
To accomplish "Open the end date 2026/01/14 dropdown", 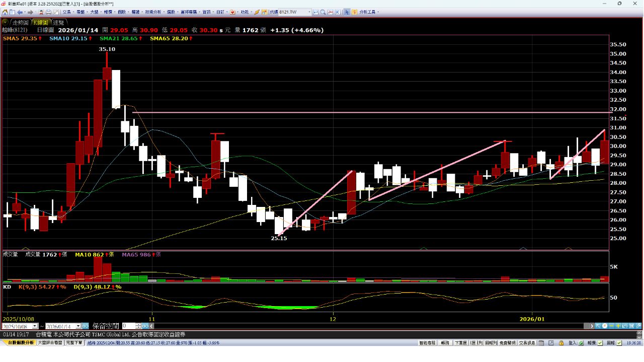I will 77,326.
